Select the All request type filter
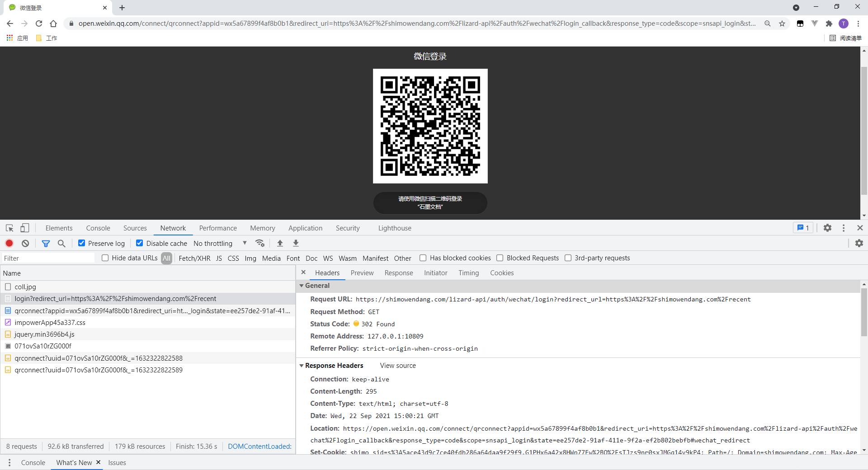Screen dimensions: 868x470 point(167,258)
